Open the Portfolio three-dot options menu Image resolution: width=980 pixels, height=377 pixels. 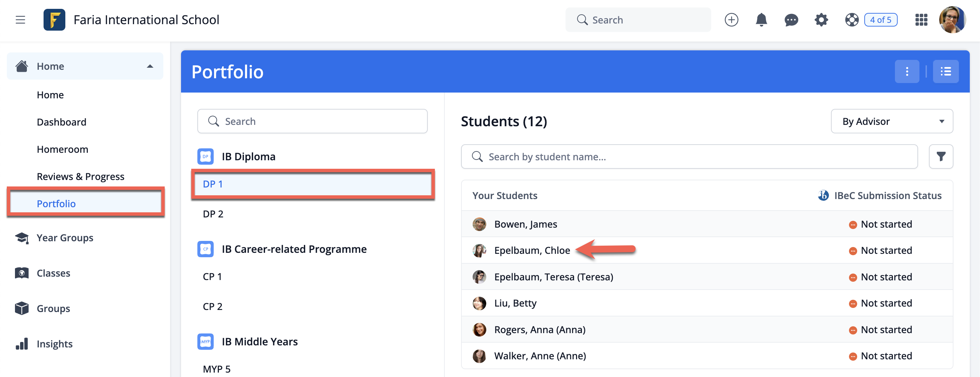pos(906,71)
